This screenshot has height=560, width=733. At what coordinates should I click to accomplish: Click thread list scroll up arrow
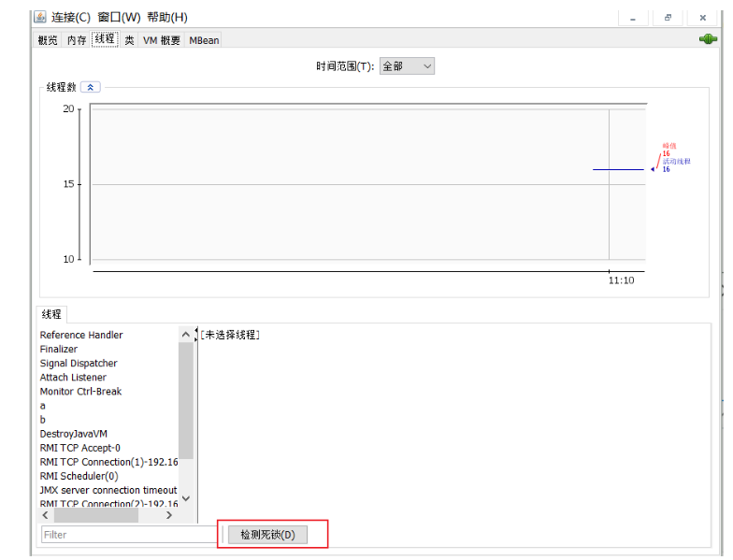pyautogui.click(x=185, y=335)
